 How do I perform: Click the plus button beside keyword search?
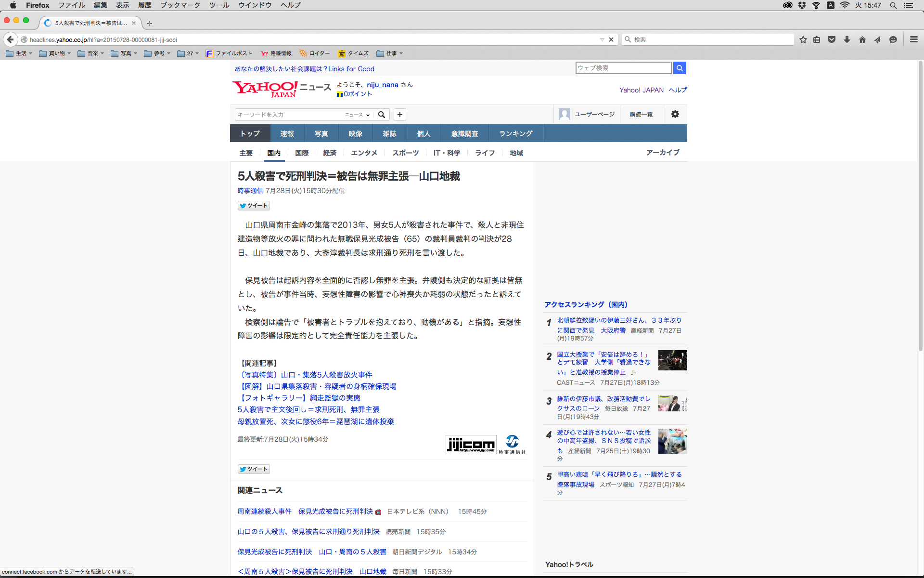click(x=399, y=115)
